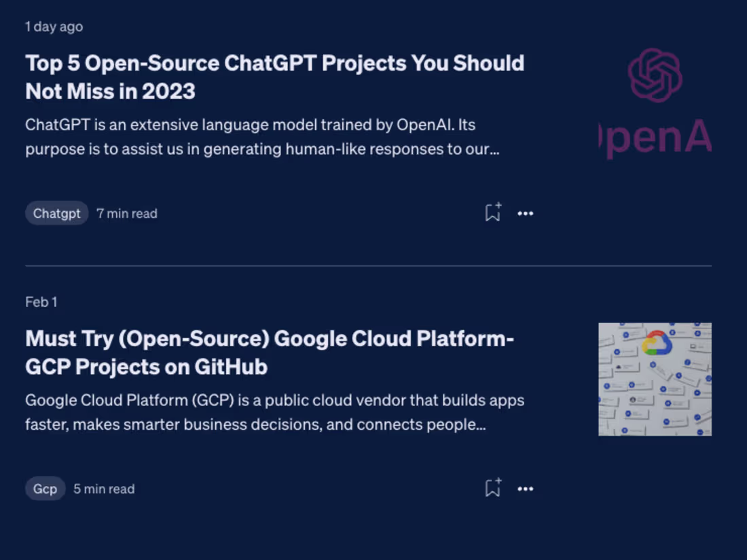Click the ChatGPT article description excerpt

pyautogui.click(x=263, y=137)
